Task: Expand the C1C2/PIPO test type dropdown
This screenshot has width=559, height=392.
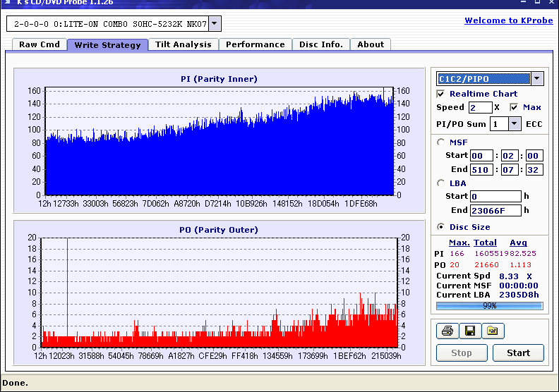Action: click(537, 79)
